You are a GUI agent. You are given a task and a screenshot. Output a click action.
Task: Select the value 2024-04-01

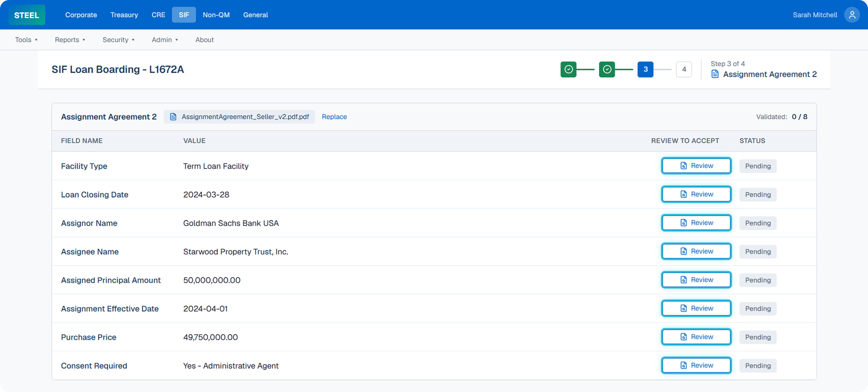pyautogui.click(x=205, y=309)
